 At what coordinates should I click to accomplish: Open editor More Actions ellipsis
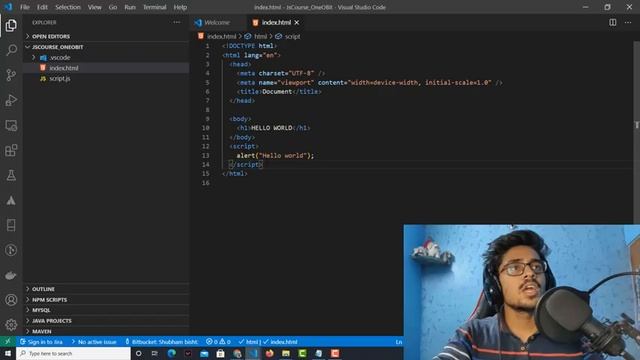tap(628, 22)
